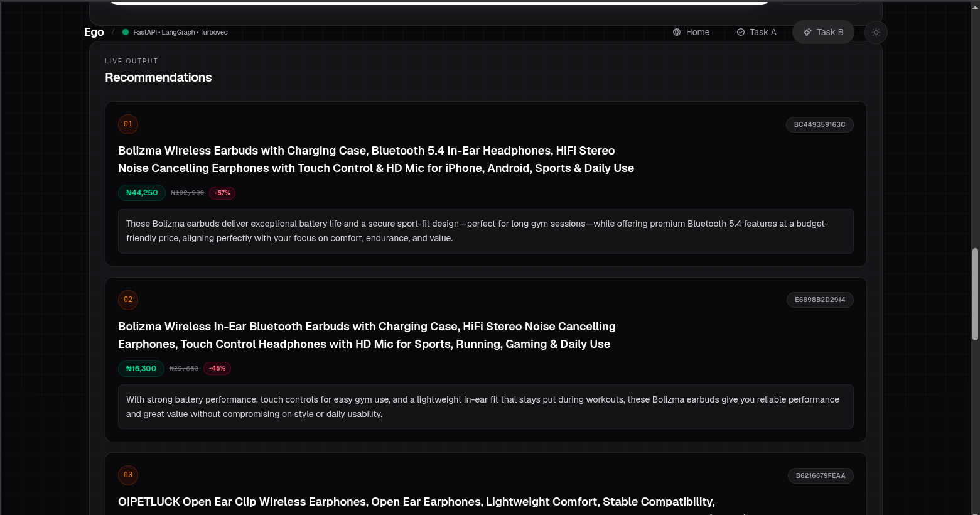The width and height of the screenshot is (980, 515).
Task: Click the ₦44,250 price badge
Action: [142, 193]
